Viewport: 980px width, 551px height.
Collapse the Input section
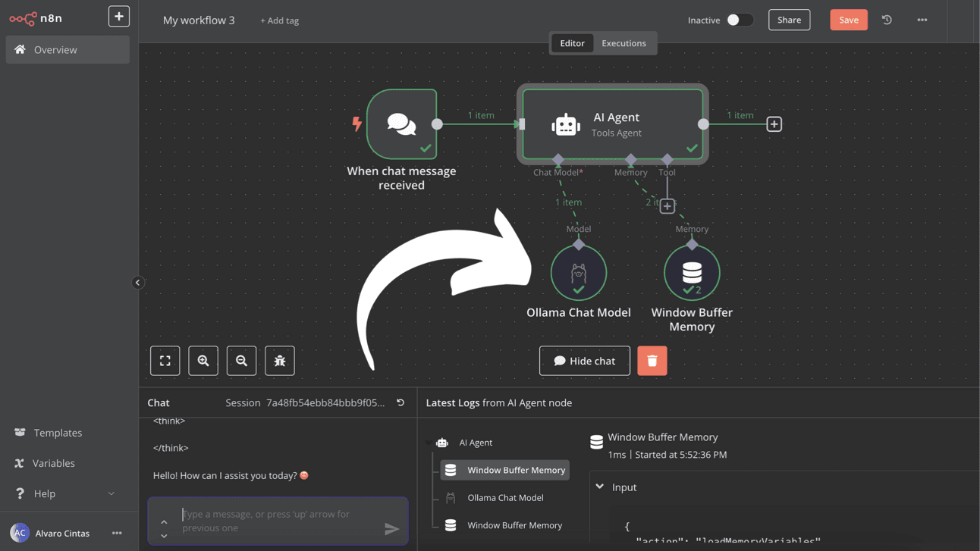point(600,487)
